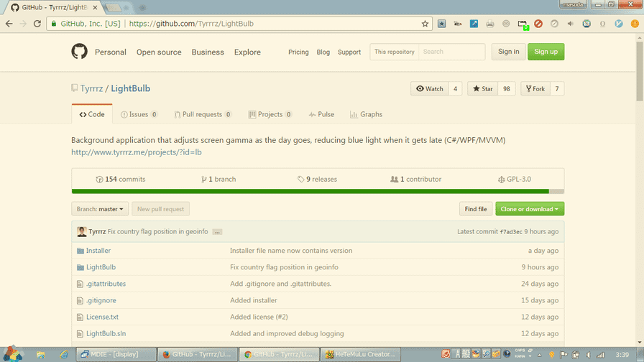Open HeTeMuLu Creator taskbar window

point(361,354)
